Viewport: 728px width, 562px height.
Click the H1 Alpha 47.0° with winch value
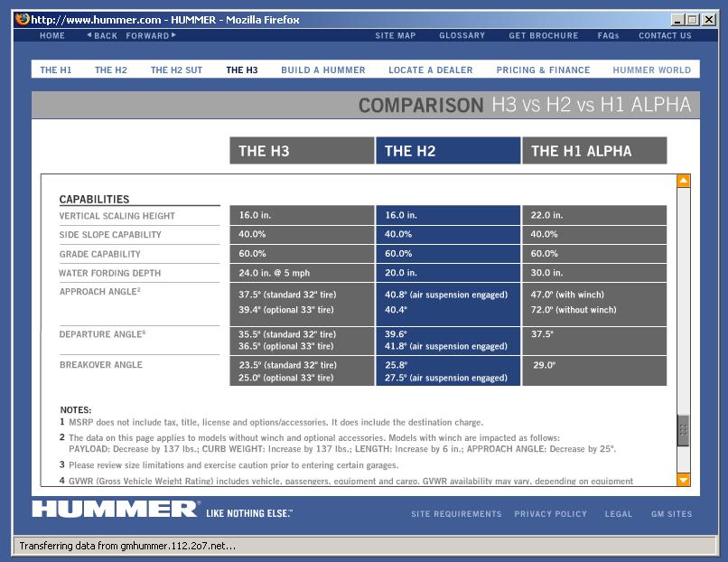click(567, 295)
